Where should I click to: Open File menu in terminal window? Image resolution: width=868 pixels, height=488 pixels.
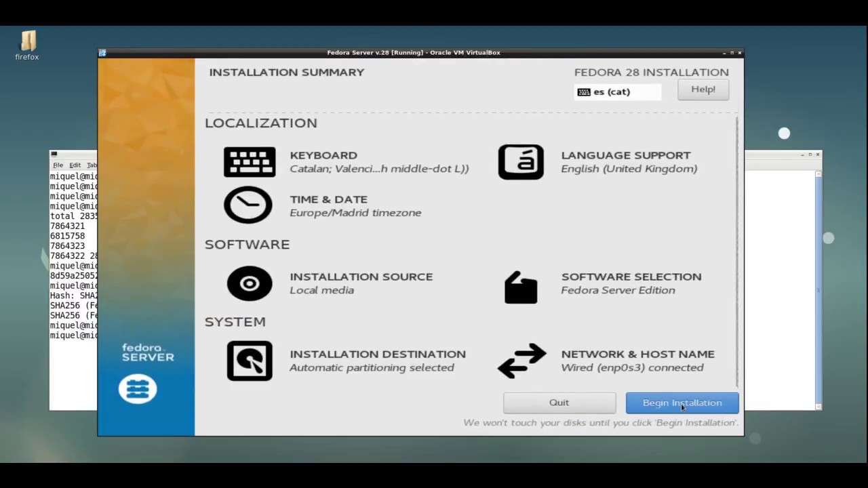click(58, 165)
